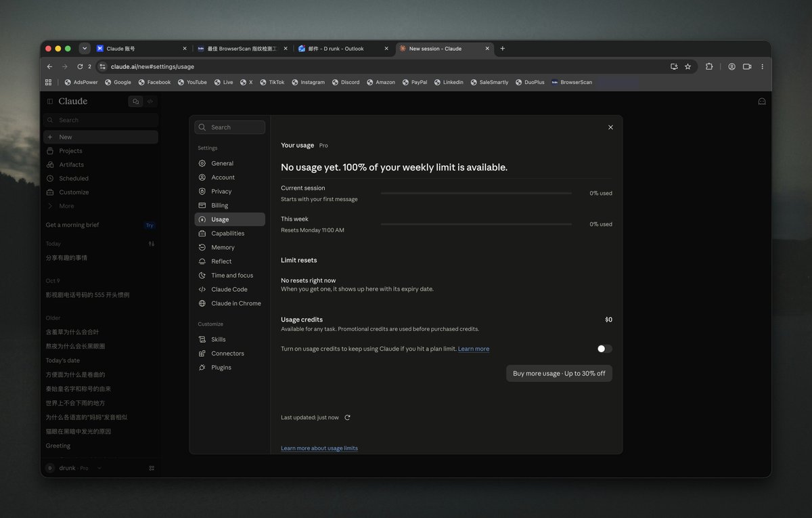The height and width of the screenshot is (518, 812).
Task: Open Chrome tab search dropdown arrow
Action: coord(85,49)
